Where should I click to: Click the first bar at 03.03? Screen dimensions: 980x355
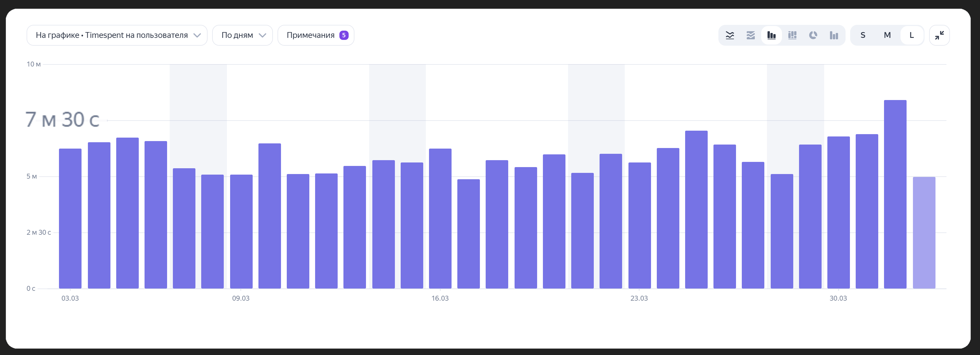click(70, 219)
